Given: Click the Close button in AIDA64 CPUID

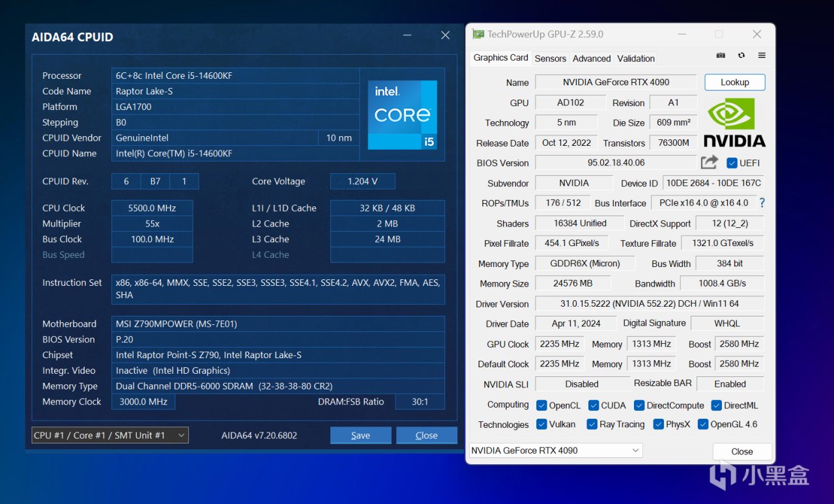Looking at the screenshot, I should pos(427,436).
